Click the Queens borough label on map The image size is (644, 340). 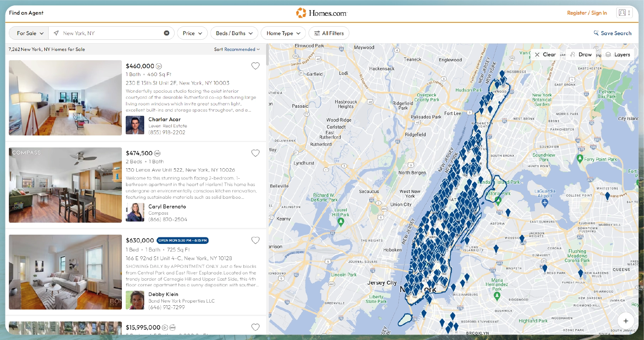click(621, 270)
